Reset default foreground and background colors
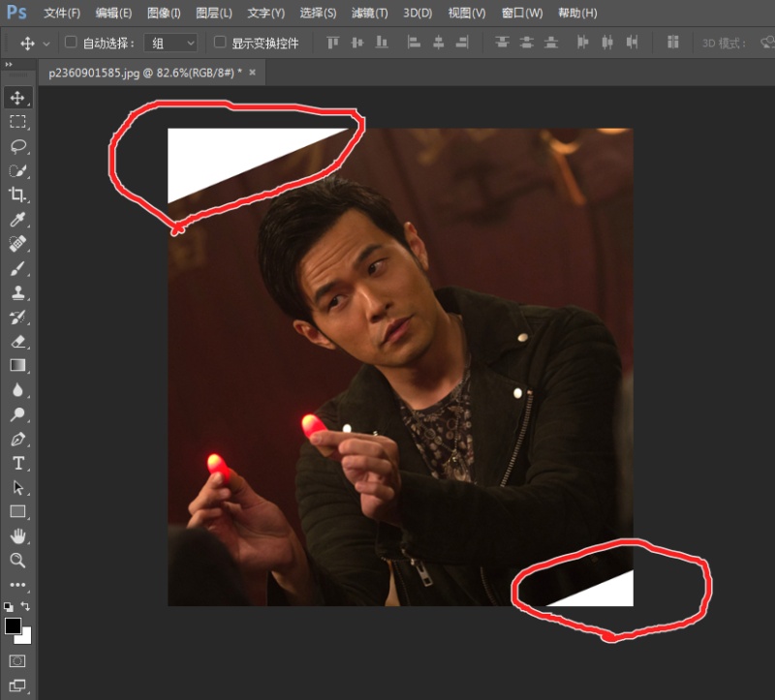 [x=9, y=607]
